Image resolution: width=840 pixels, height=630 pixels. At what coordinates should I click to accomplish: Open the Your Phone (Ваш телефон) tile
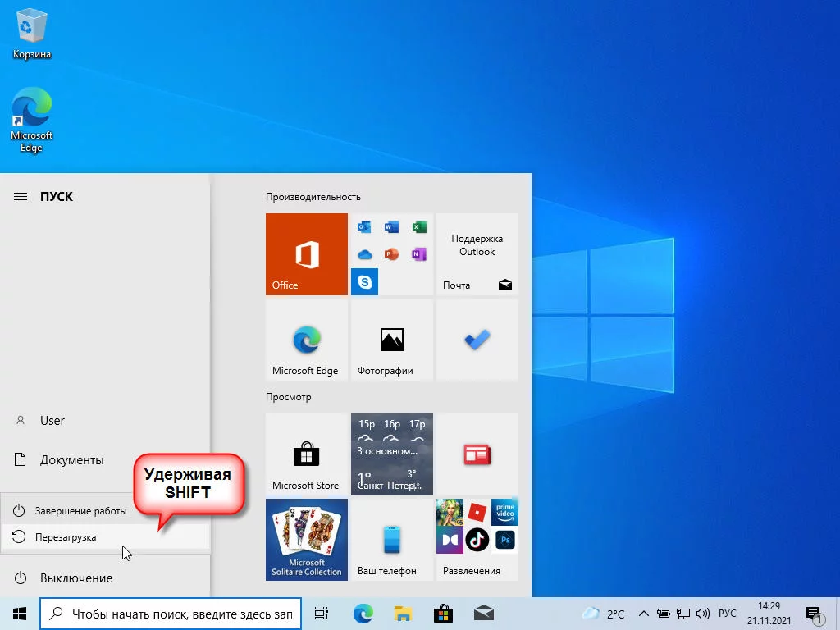pos(391,540)
